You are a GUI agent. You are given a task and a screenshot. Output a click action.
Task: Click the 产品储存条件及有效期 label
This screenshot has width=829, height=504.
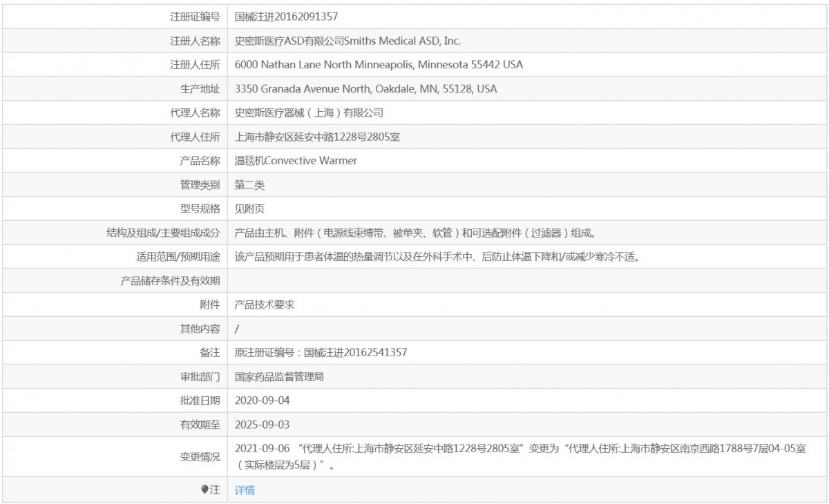pos(171,280)
